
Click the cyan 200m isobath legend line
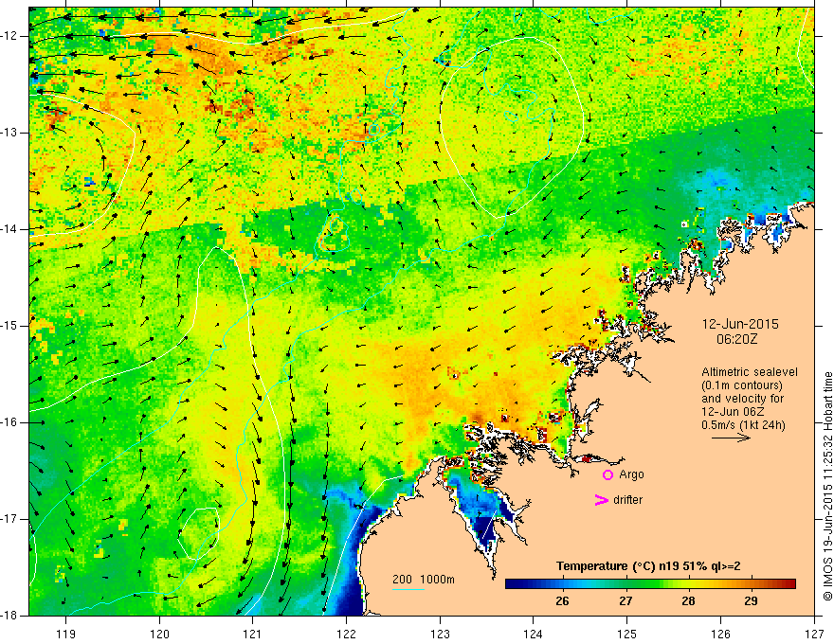pyautogui.click(x=408, y=589)
